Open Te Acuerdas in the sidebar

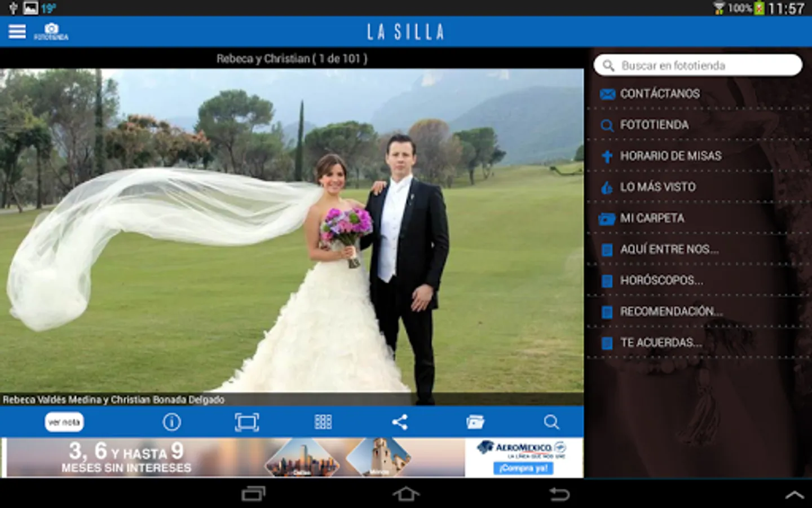[660, 342]
